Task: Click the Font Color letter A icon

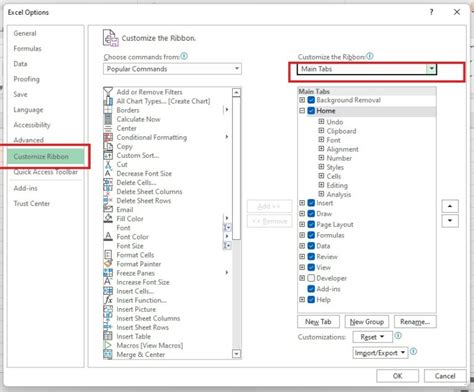Action: point(108,236)
